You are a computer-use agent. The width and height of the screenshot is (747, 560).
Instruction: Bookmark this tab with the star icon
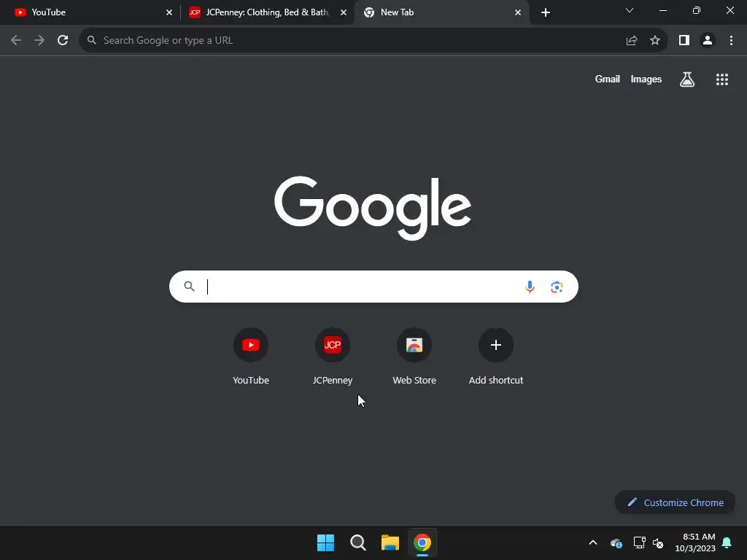[655, 41]
